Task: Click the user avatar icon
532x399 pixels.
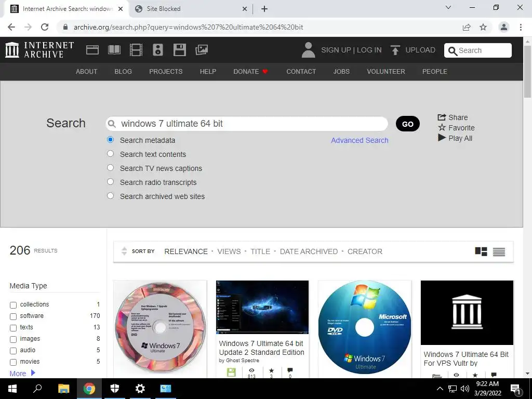Action: 308,50
